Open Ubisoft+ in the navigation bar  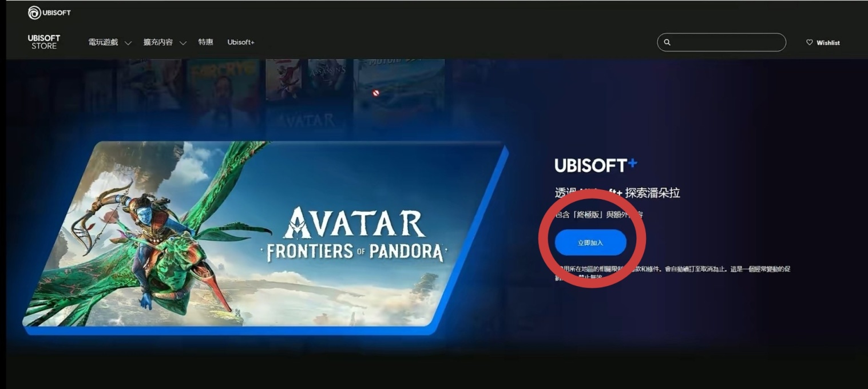(x=241, y=42)
